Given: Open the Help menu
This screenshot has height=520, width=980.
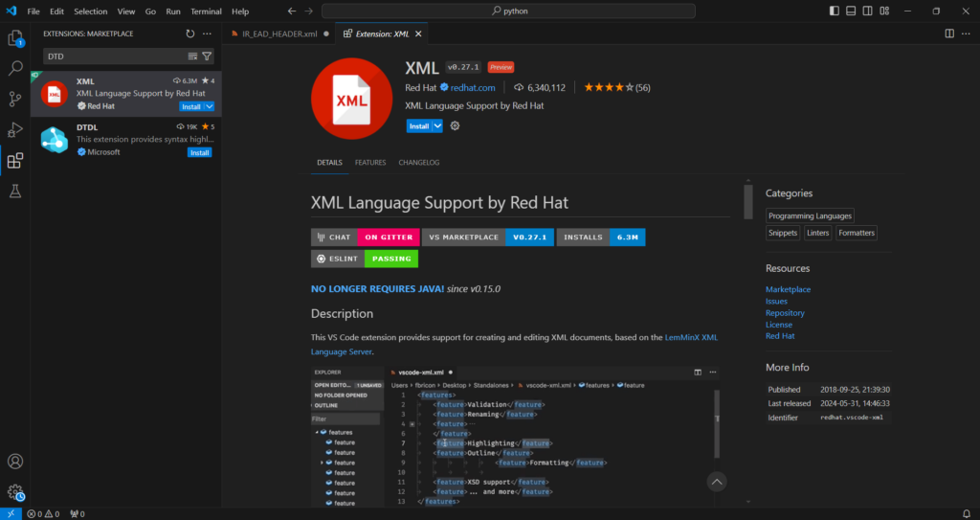Looking at the screenshot, I should 240,11.
